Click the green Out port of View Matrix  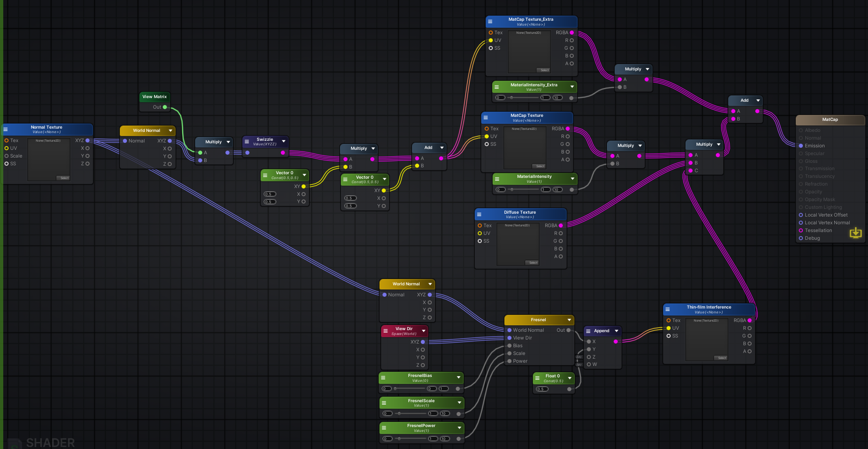(165, 107)
